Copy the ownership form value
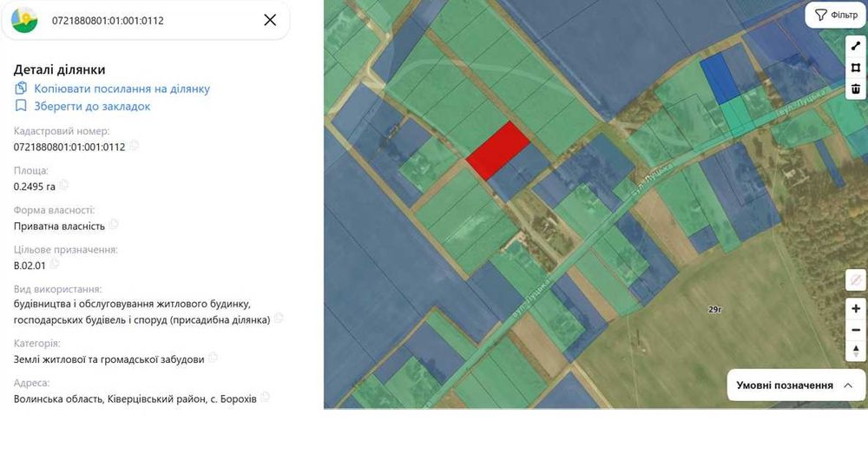This screenshot has height=474, width=868. 114,225
